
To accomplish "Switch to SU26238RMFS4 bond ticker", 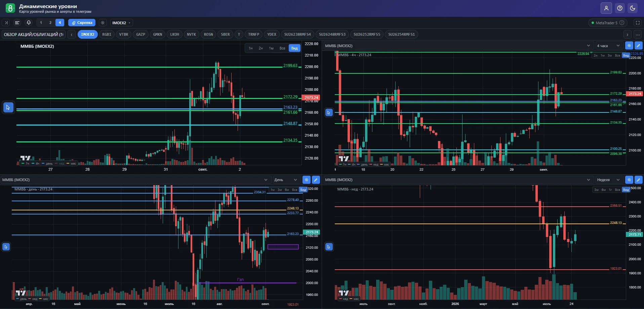I will [297, 34].
